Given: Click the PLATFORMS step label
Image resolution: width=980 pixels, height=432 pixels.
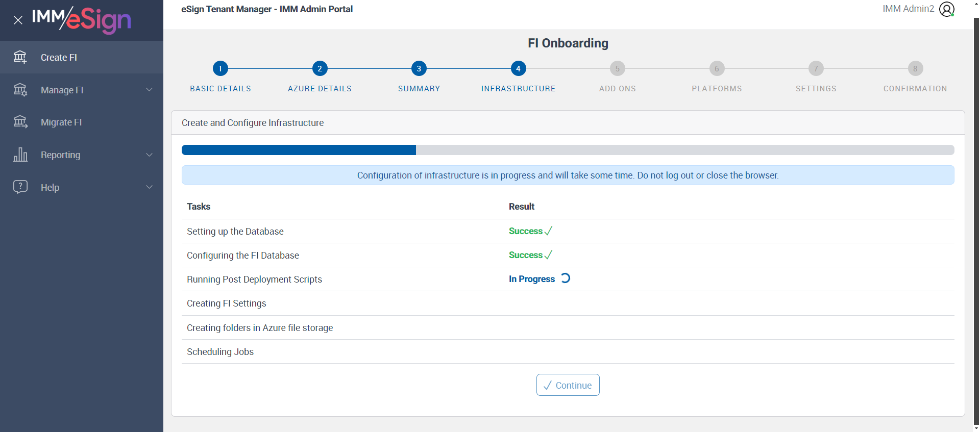Looking at the screenshot, I should click(x=717, y=89).
